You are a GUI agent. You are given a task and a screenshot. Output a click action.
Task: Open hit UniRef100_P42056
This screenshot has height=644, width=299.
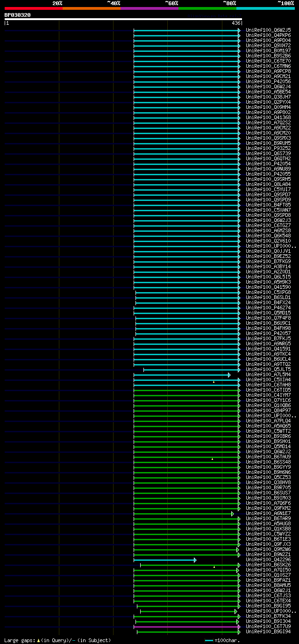268,81
